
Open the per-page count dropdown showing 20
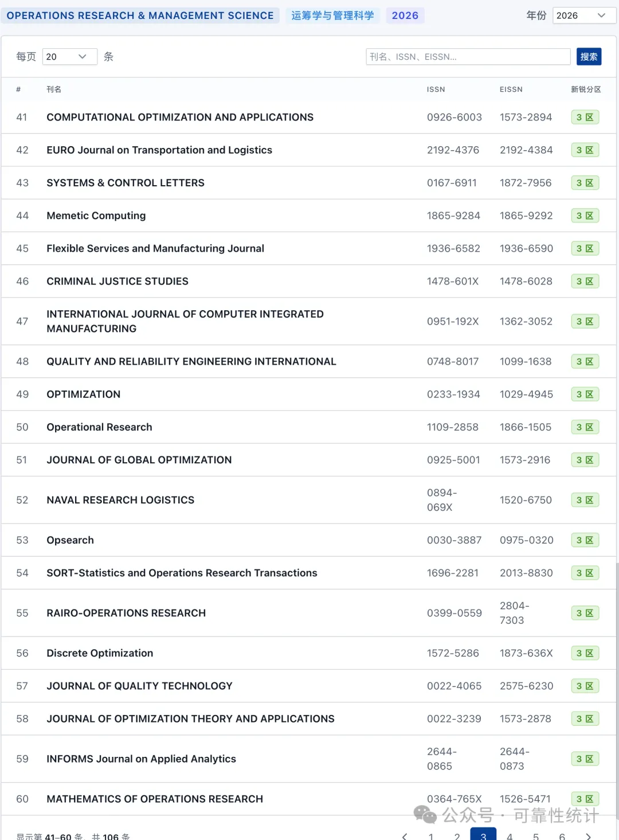pos(69,56)
